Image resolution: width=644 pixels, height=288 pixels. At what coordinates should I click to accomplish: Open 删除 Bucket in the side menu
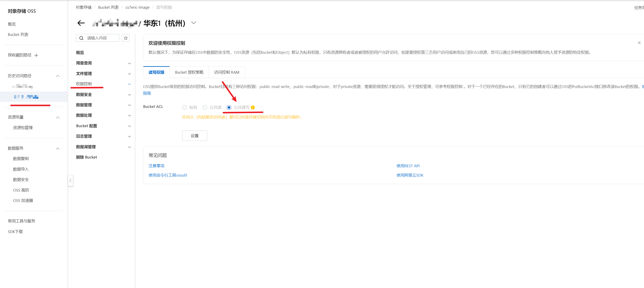pyautogui.click(x=86, y=157)
